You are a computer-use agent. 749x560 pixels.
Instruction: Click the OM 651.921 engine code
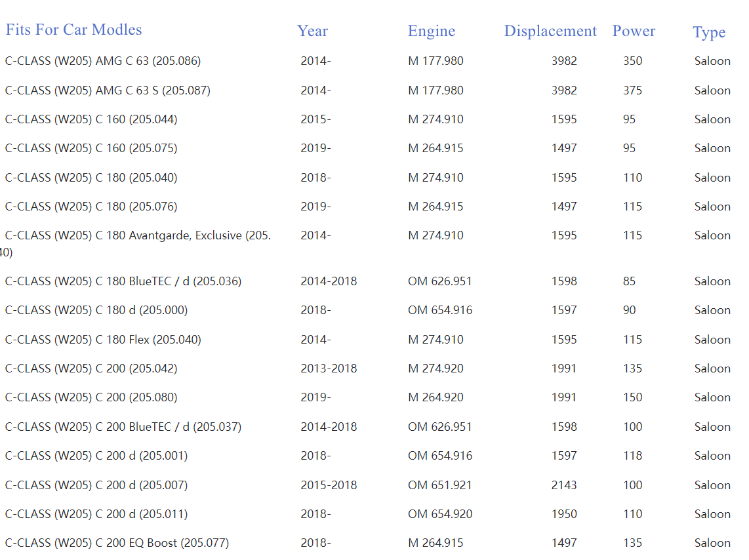pyautogui.click(x=439, y=485)
